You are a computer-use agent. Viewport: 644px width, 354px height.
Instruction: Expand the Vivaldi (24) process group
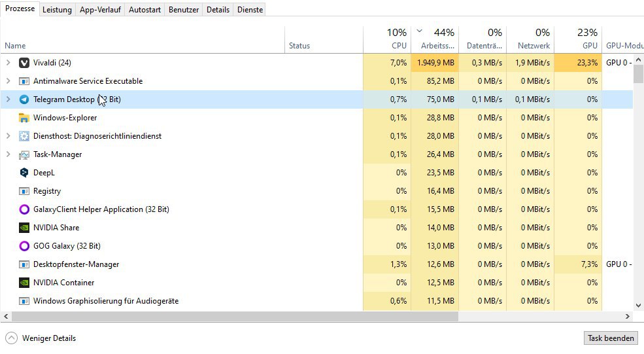pos(8,63)
